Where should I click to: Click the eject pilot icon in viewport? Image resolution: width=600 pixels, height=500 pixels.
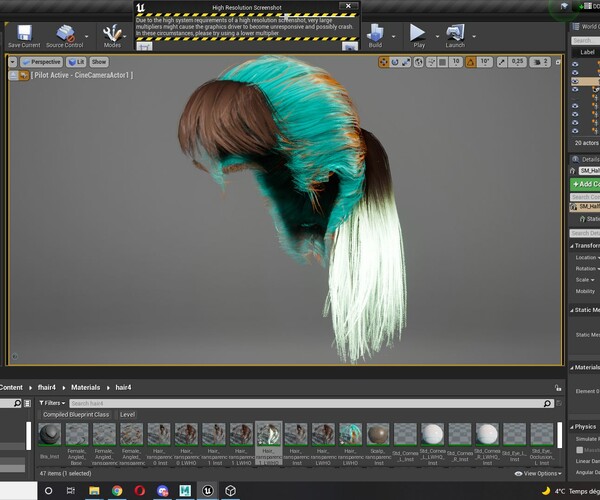[13, 75]
